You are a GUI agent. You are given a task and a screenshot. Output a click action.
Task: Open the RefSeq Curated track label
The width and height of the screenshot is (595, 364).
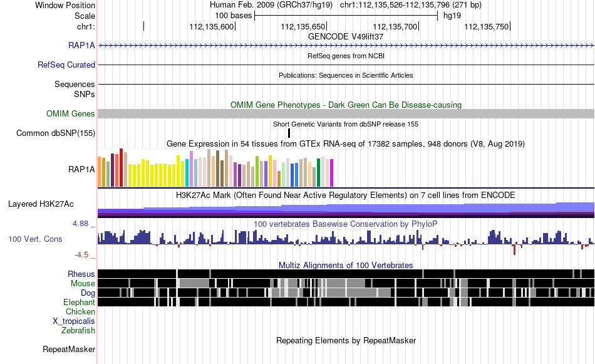click(x=66, y=65)
